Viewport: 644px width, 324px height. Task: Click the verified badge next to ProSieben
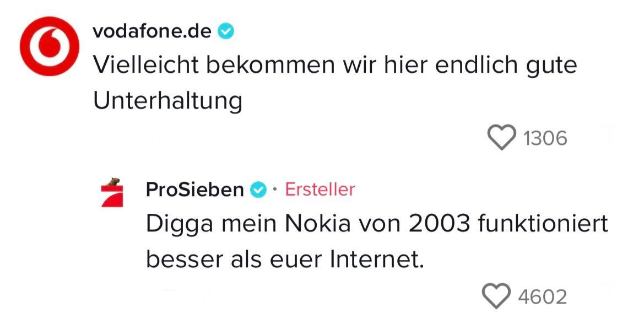258,190
